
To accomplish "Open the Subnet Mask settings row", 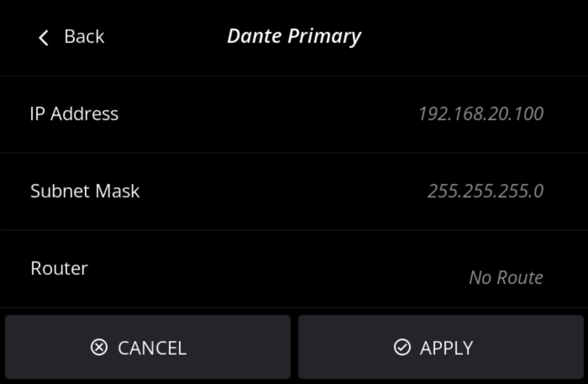I will [x=294, y=192].
